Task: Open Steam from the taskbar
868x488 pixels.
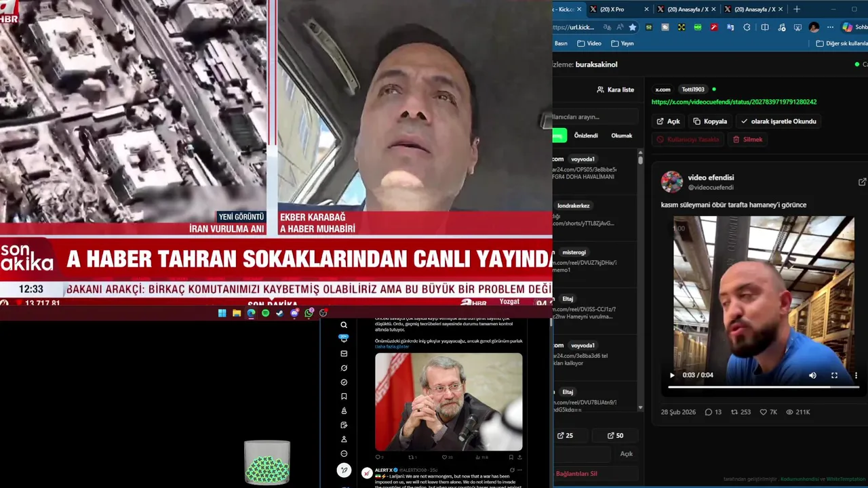Action: pos(279,313)
